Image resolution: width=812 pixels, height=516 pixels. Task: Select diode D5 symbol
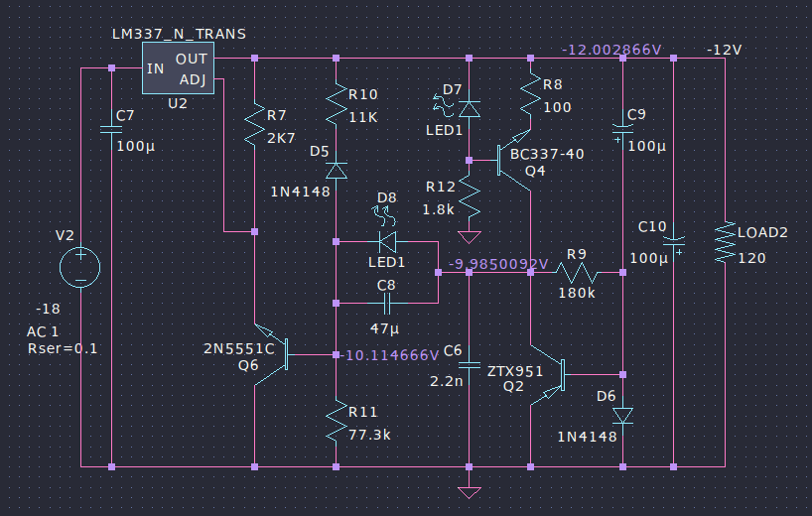pos(337,171)
